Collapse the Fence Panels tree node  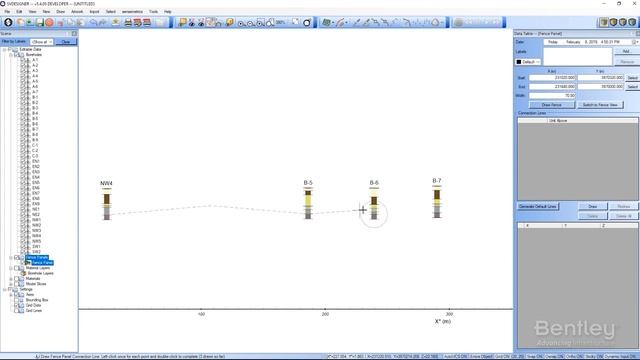(x=11, y=258)
